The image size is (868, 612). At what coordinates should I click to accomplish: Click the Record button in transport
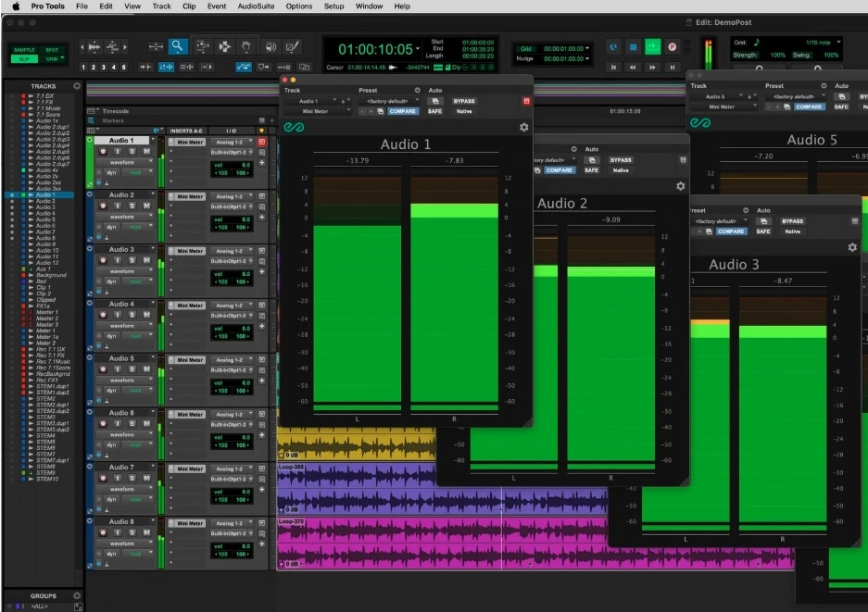[672, 46]
